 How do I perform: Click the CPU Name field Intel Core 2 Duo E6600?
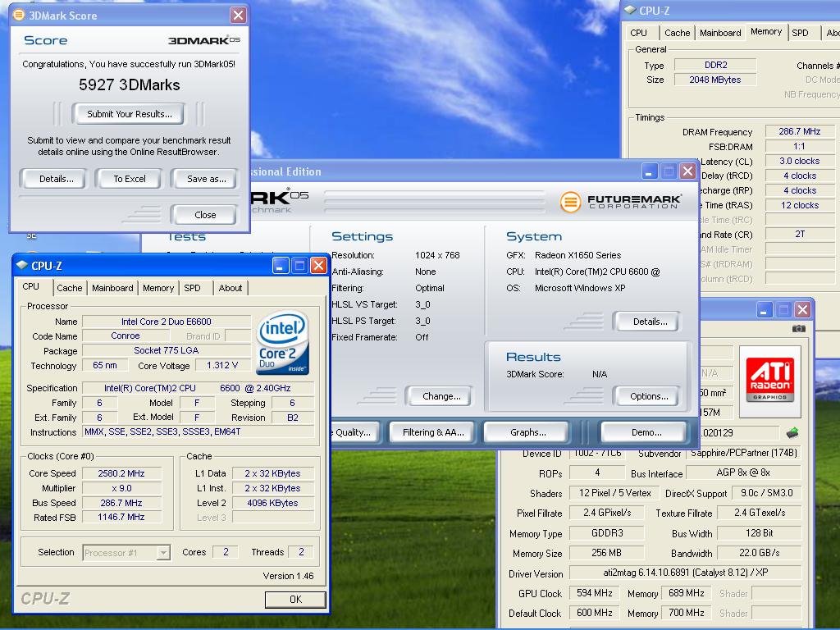(x=167, y=322)
